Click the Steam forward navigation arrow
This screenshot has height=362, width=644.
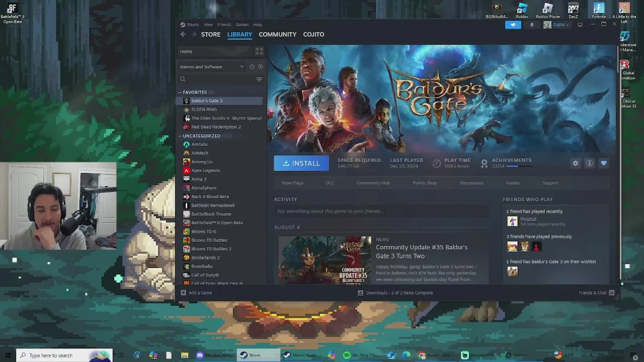pyautogui.click(x=193, y=34)
